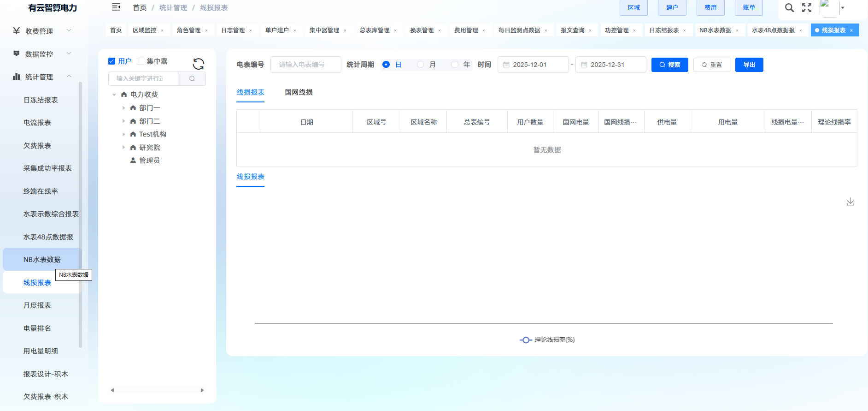Open the header search magnifier icon
The height and width of the screenshot is (411, 868).
click(789, 7)
